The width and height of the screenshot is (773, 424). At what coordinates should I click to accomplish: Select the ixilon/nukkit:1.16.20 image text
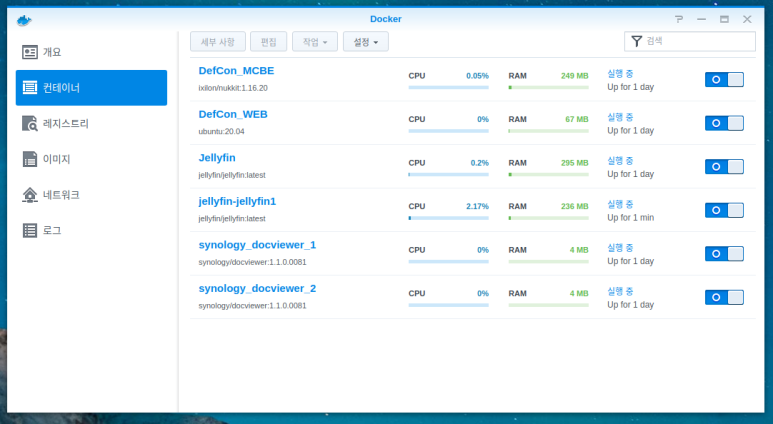[233, 88]
